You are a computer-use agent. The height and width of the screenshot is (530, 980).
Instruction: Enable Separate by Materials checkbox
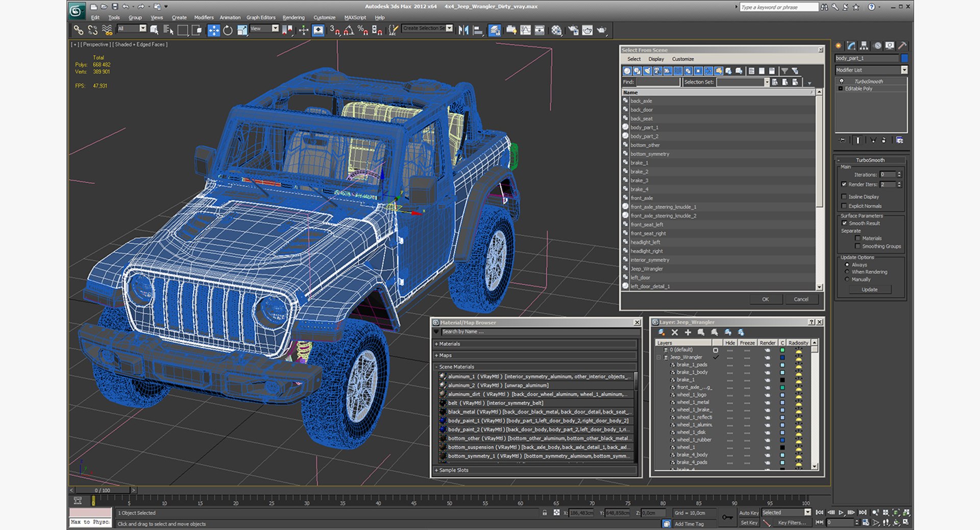click(x=857, y=238)
